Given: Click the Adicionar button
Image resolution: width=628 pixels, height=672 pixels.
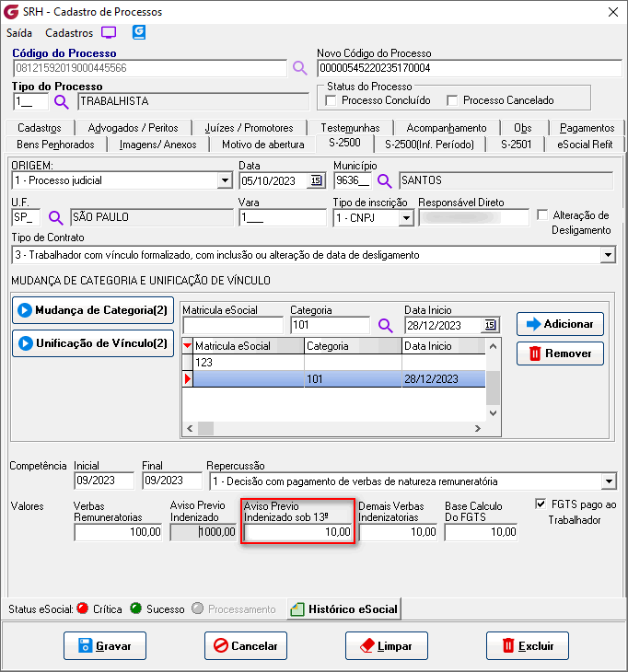Looking at the screenshot, I should 560,324.
